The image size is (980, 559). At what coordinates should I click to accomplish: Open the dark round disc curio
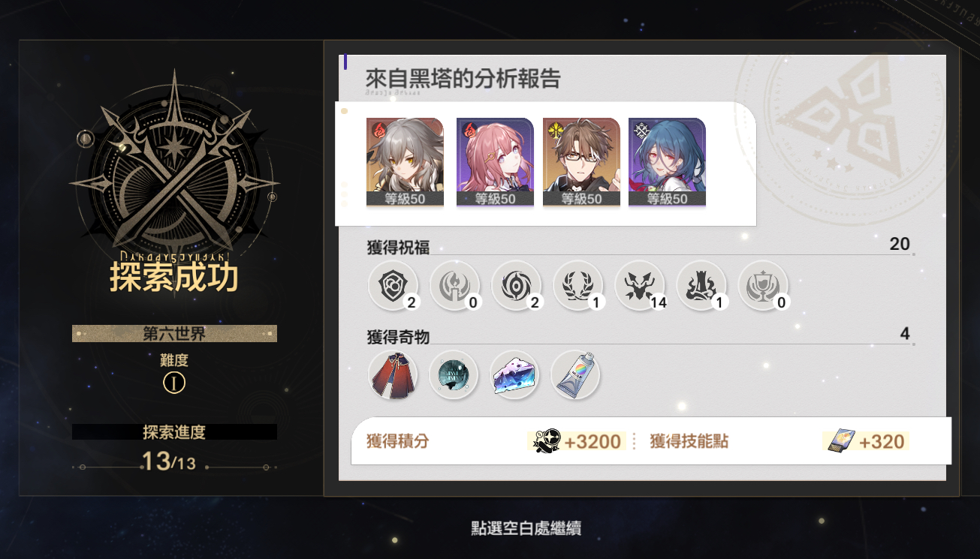click(454, 374)
